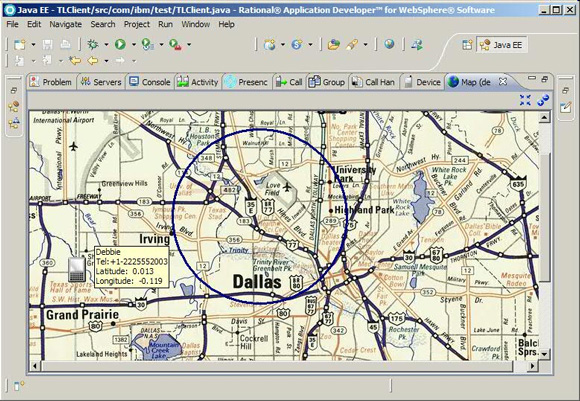580x401 pixels.
Task: Click the blue S servlet wizard icon
Action: 297,45
